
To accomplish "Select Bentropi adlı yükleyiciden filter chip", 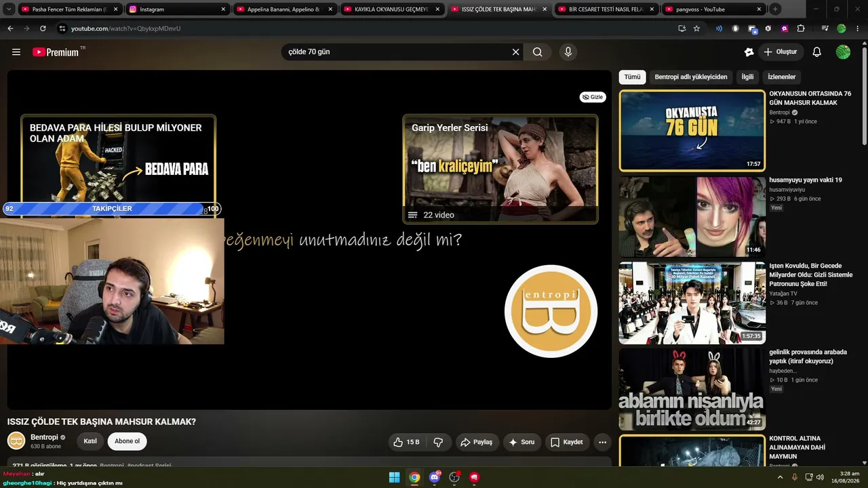I will tap(691, 77).
